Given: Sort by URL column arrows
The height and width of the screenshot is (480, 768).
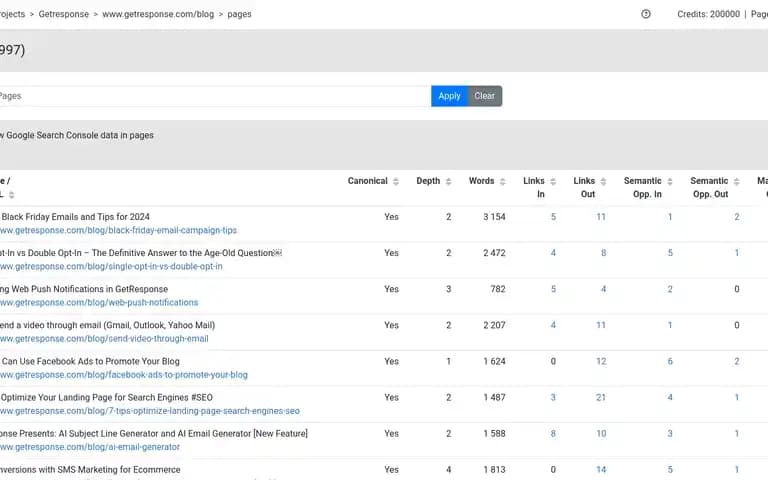Looking at the screenshot, I should 11,195.
